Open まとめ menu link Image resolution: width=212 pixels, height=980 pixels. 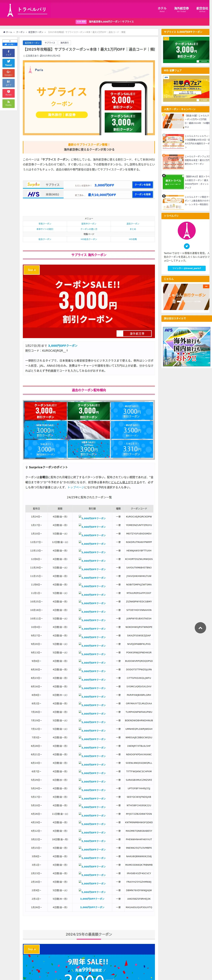click(133, 229)
